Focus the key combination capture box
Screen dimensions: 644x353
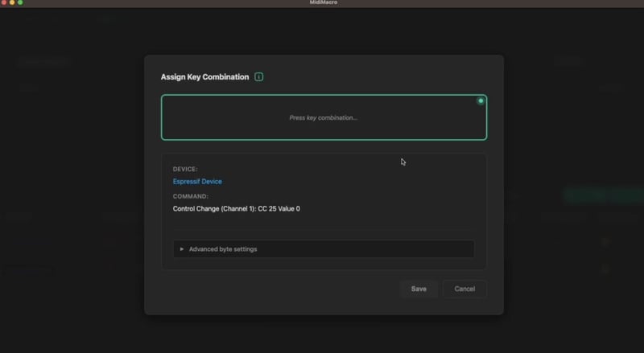pos(324,129)
